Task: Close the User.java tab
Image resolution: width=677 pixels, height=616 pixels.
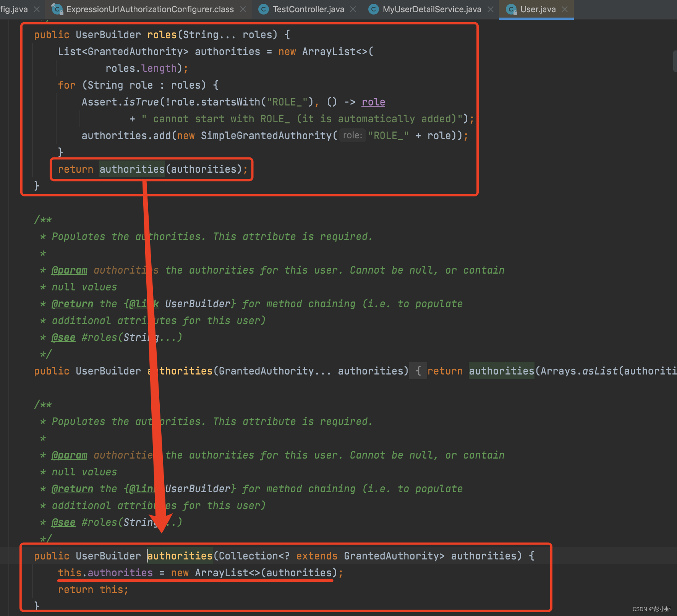Action: pos(565,9)
